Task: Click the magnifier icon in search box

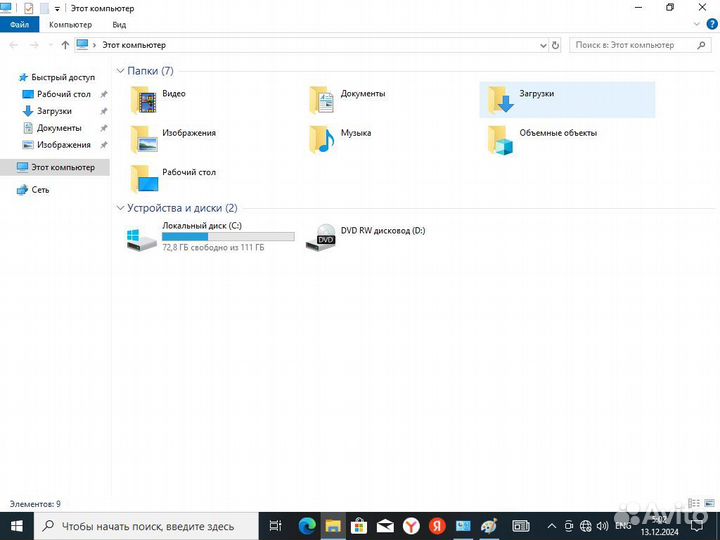Action: (x=701, y=45)
